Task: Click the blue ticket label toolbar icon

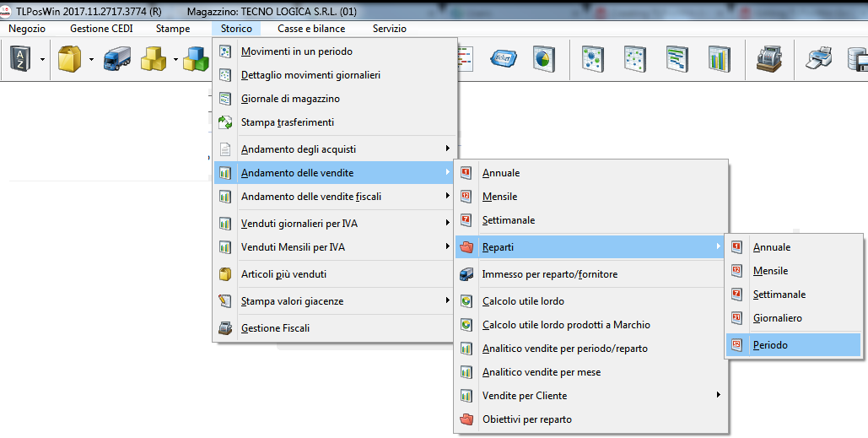Action: pos(504,59)
